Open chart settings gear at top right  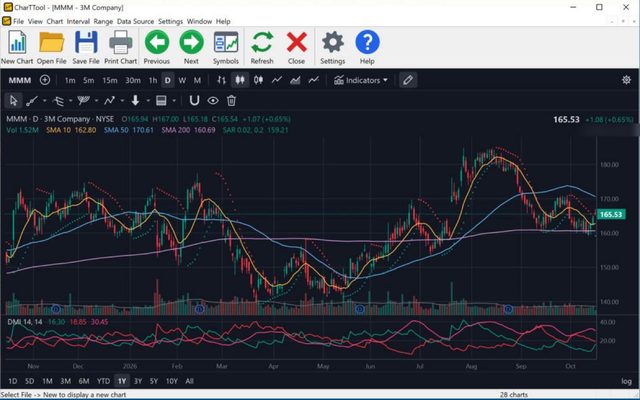626,80
